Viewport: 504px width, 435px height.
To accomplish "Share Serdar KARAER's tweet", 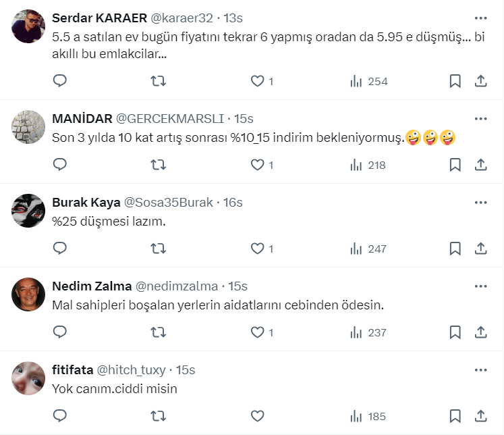I will [481, 81].
